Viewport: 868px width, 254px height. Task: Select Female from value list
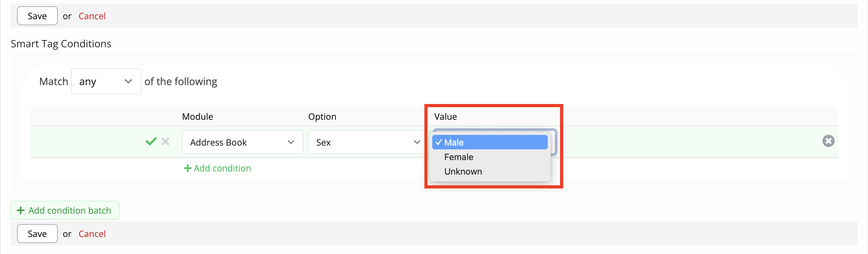pos(490,157)
